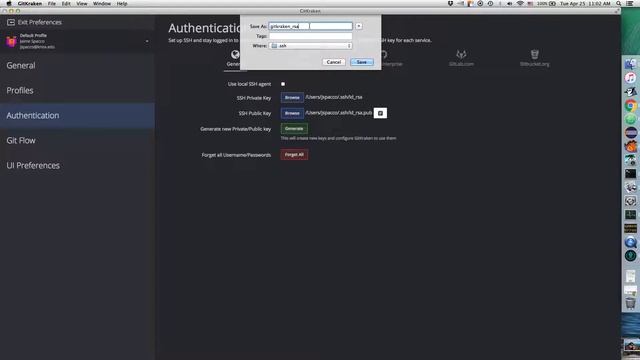Open iTunes in the Dock
This screenshot has height=360, width=640.
click(631, 78)
